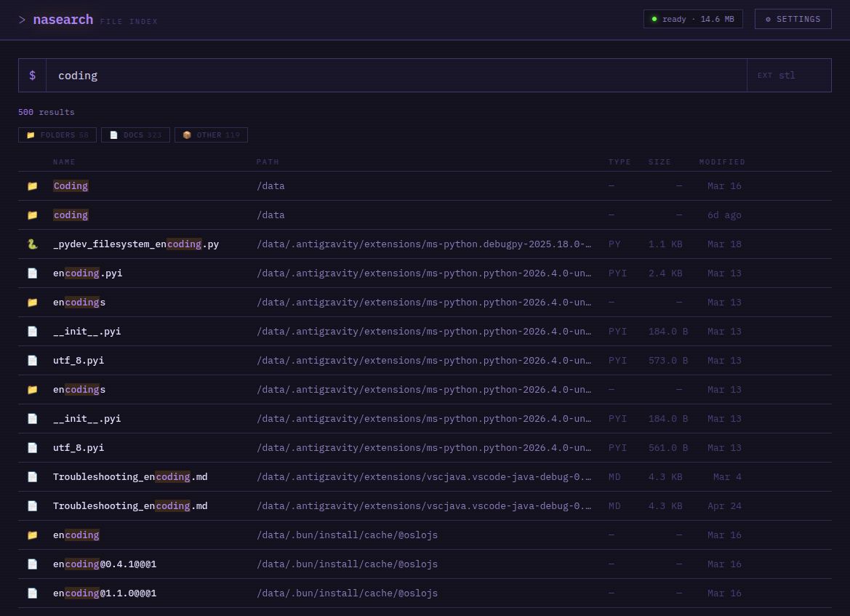Click the file icon beside utf_8.pyi sized 561.0 B
The height and width of the screenshot is (616, 850).
click(x=33, y=448)
